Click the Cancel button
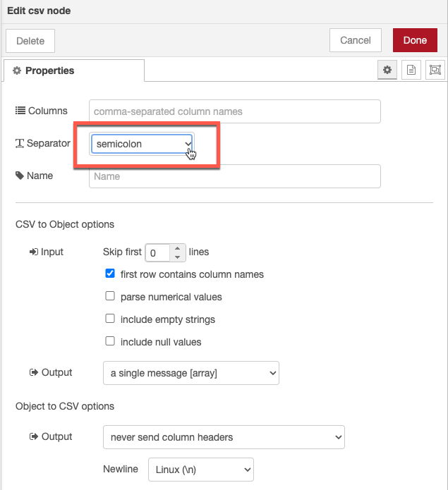Viewport: 448px width, 490px height. click(x=356, y=40)
